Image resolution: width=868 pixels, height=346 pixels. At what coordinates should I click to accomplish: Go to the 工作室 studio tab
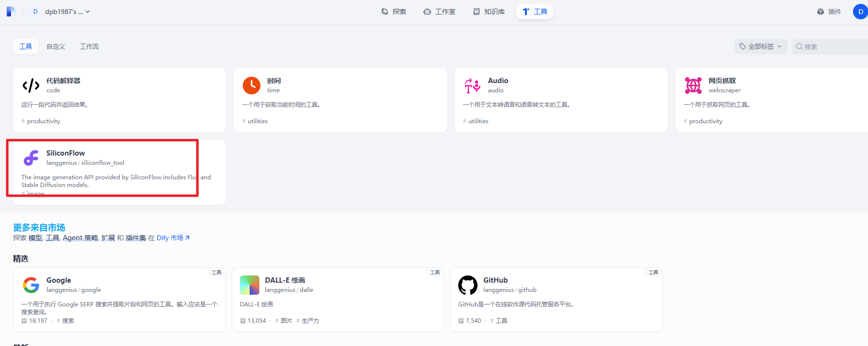(439, 12)
